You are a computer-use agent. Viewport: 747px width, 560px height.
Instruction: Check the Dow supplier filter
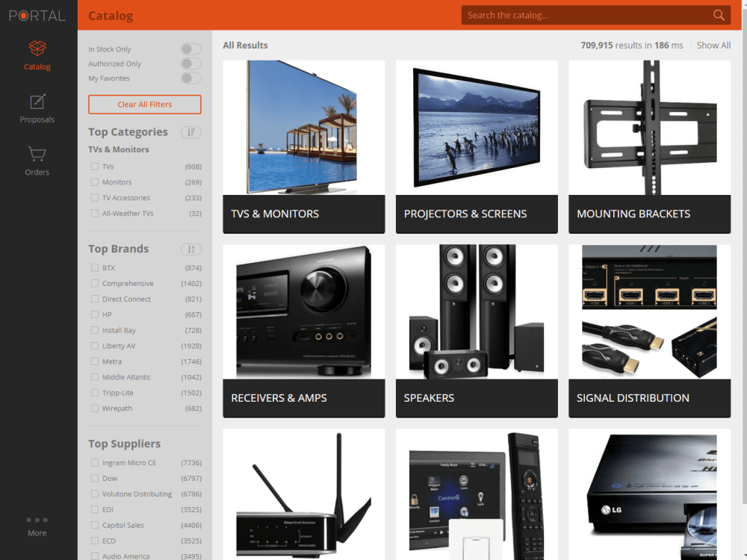95,479
